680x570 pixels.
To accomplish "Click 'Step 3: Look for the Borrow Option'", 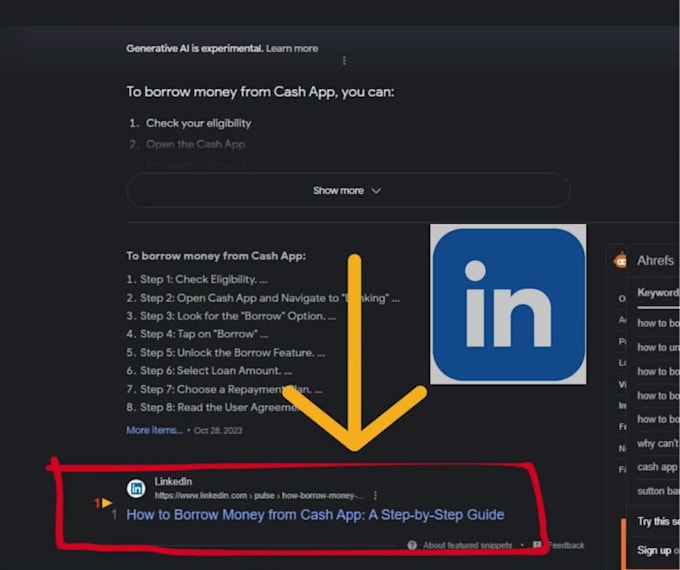I will coord(231,316).
